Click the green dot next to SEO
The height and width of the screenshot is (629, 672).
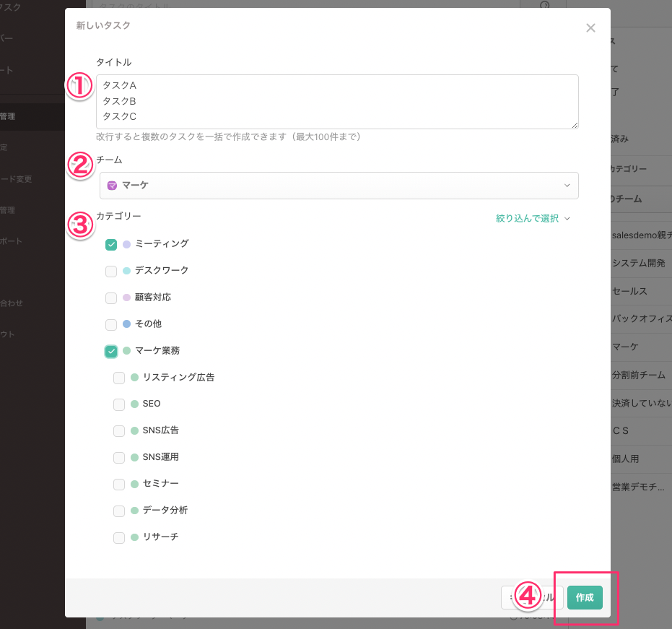pyautogui.click(x=136, y=404)
